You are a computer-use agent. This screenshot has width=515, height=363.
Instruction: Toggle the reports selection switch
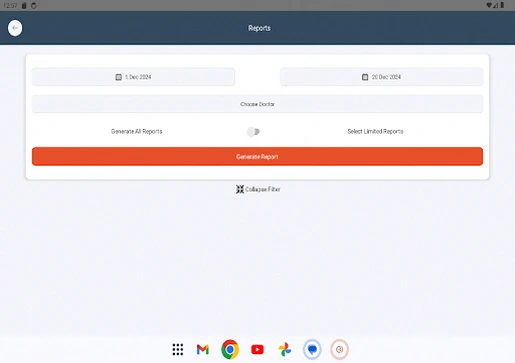click(x=253, y=132)
